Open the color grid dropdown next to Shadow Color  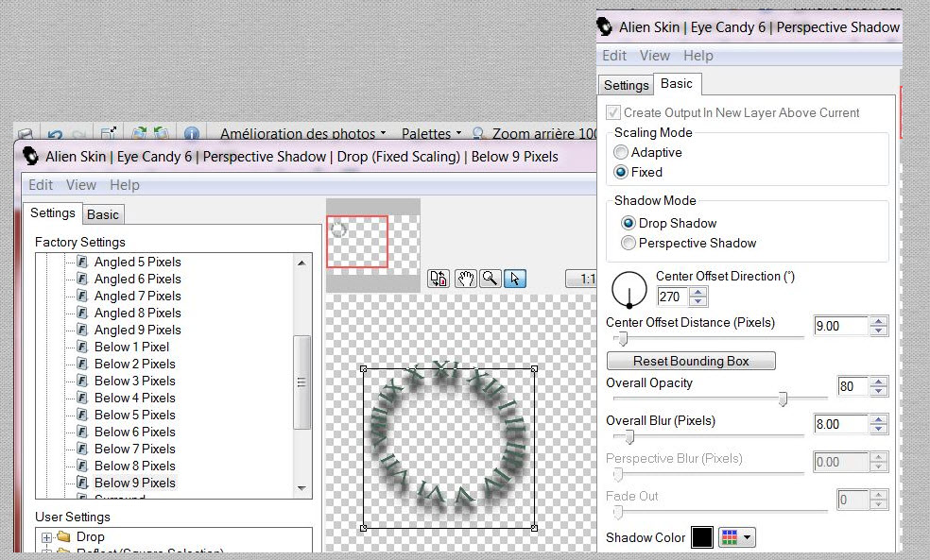[x=736, y=537]
